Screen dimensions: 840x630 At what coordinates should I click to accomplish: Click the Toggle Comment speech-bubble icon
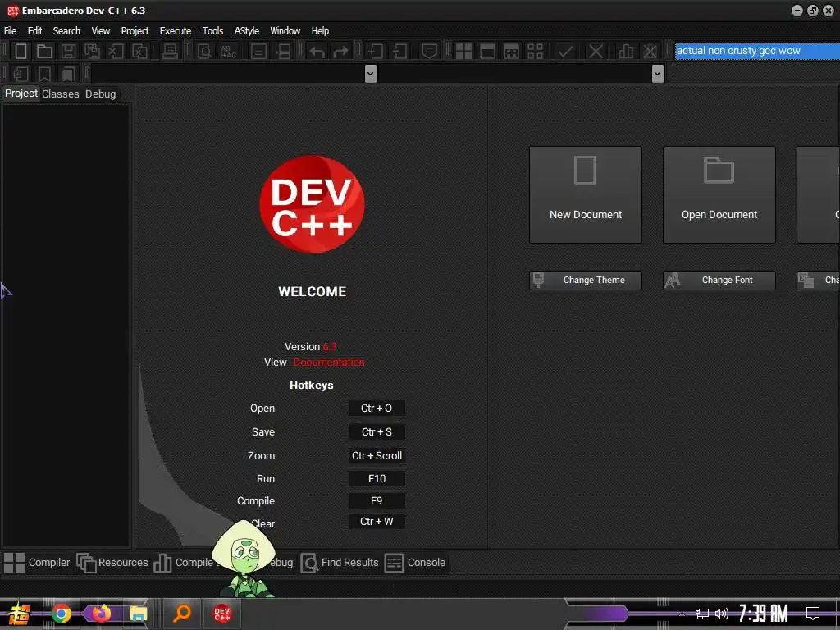click(429, 52)
